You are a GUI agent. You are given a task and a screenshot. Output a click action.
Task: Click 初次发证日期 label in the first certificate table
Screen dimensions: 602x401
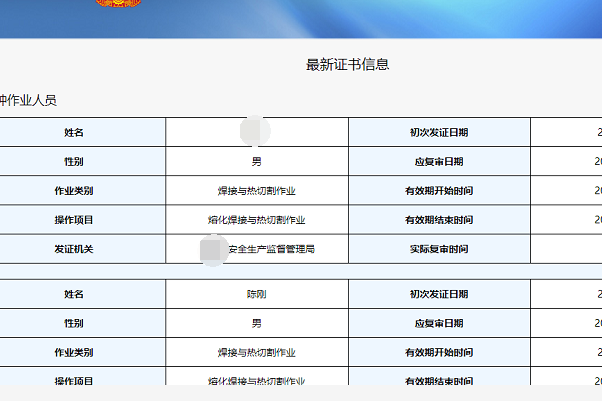click(x=439, y=133)
